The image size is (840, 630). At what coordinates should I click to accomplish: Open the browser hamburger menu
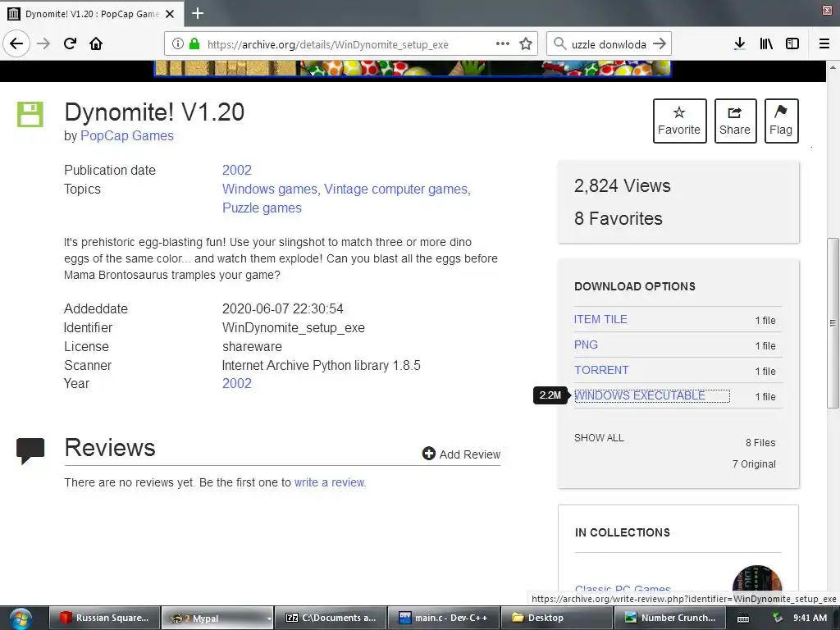tap(824, 43)
